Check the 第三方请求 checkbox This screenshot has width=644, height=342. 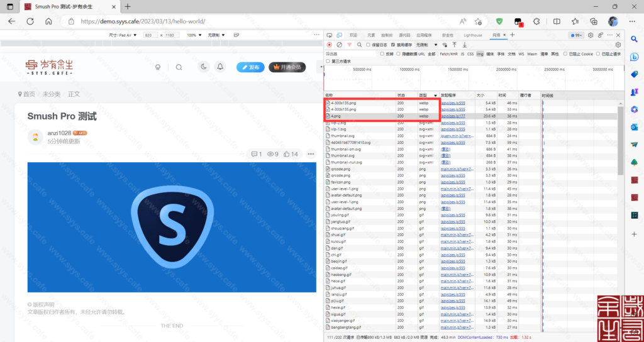click(x=328, y=62)
